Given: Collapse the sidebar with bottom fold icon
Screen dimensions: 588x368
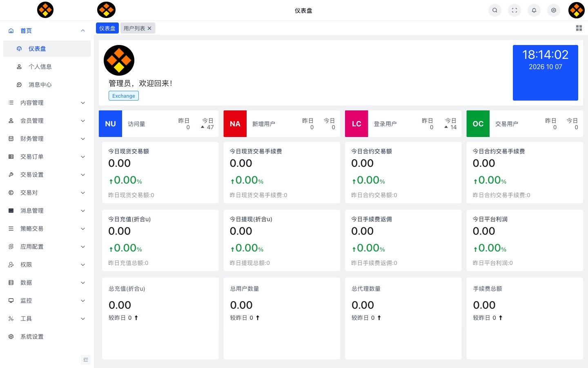Looking at the screenshot, I should click(86, 360).
